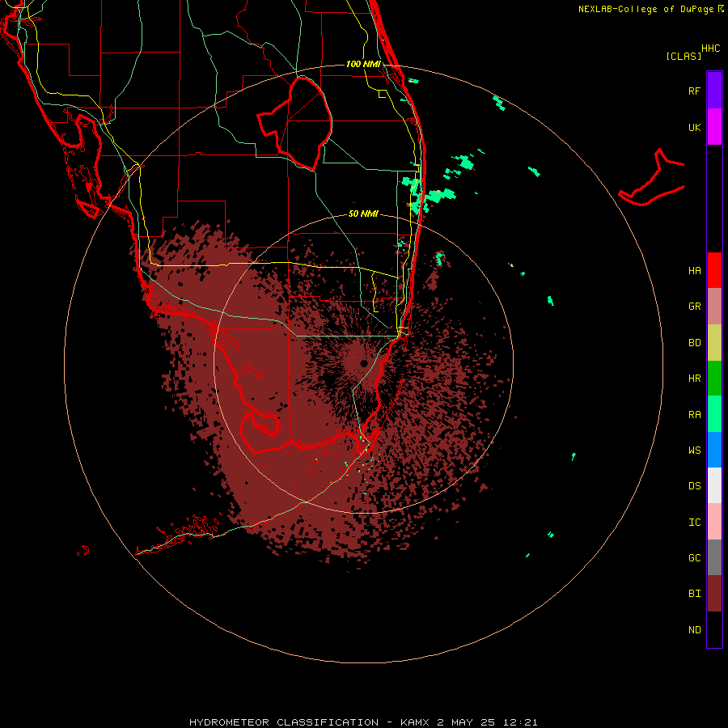Viewport: 728px width, 728px height.
Task: Click the 'KAMX' station identifier
Action: coord(415,722)
